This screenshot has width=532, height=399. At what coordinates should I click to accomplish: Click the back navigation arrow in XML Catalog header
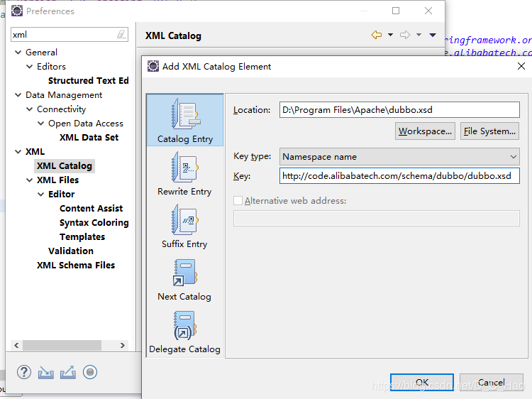[x=377, y=35]
